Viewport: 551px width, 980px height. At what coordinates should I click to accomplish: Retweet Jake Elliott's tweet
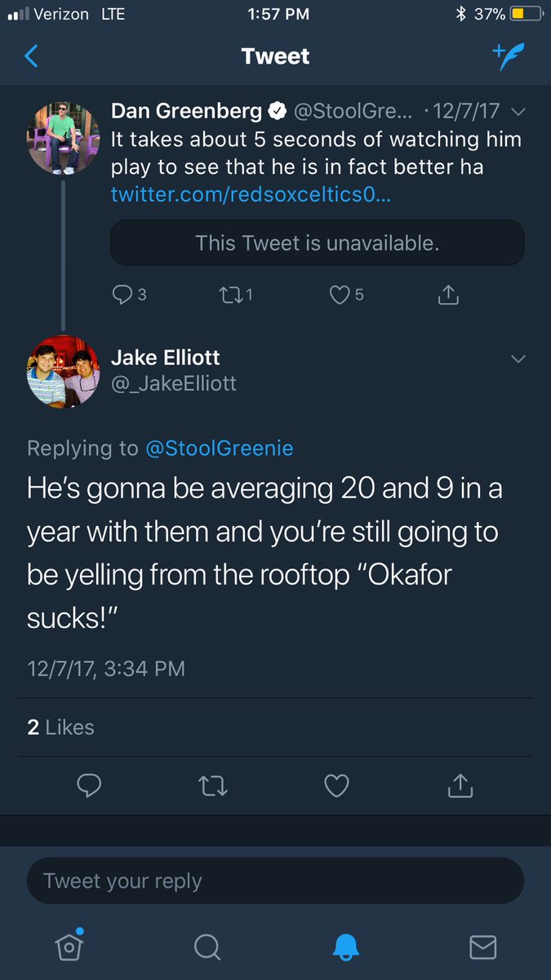click(213, 786)
